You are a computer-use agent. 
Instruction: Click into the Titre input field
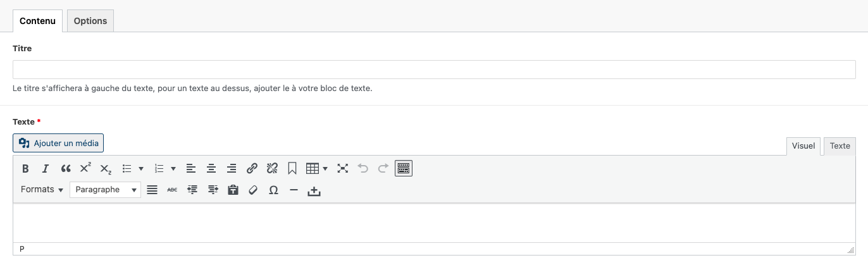434,70
